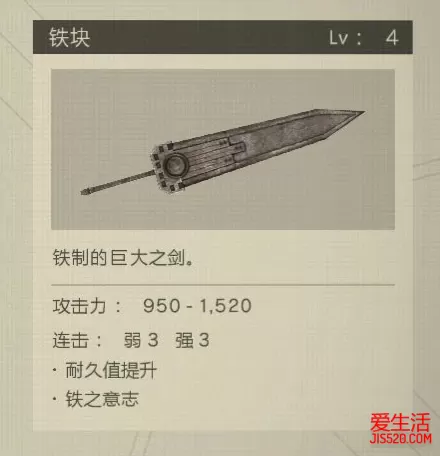
Task: Click the sword handle hilt
Action: pyautogui.click(x=117, y=182)
